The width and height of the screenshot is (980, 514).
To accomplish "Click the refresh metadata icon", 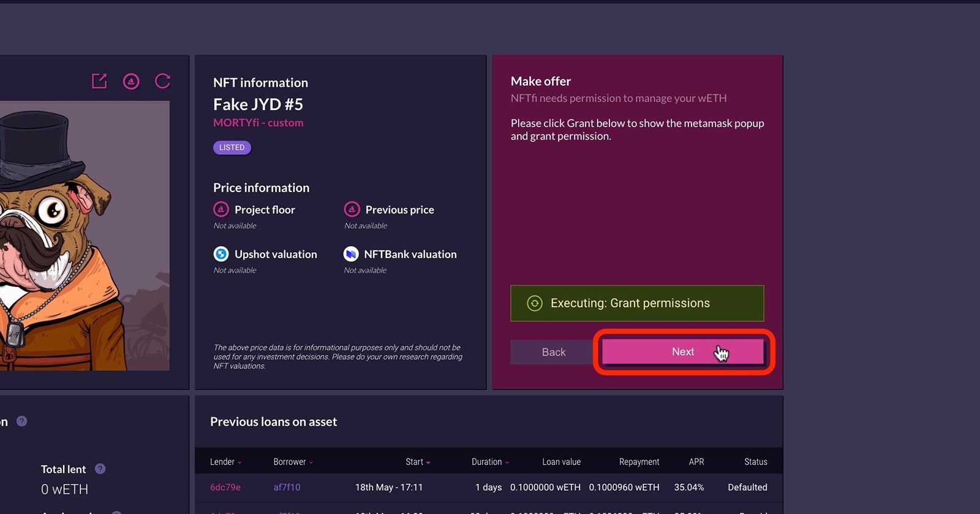I will pos(162,81).
